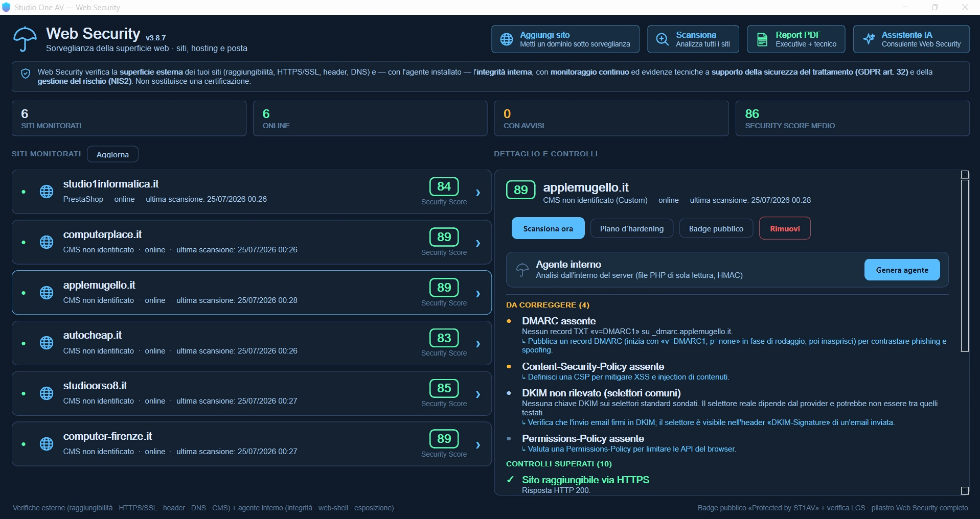Click the detail panel scrollbar thumb

point(965,266)
